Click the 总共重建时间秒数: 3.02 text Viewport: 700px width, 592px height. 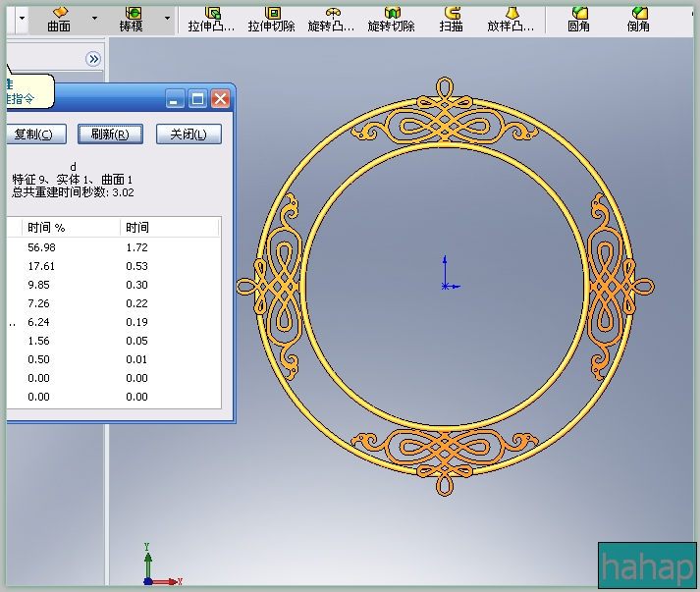73,192
